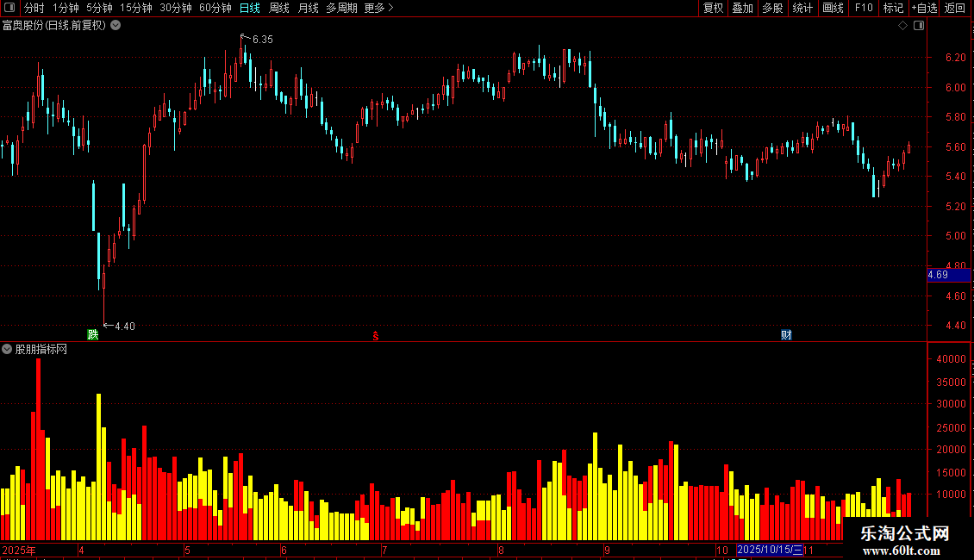Select the 60分钟 period
Screen dimensions: 974x560
[x=215, y=8]
